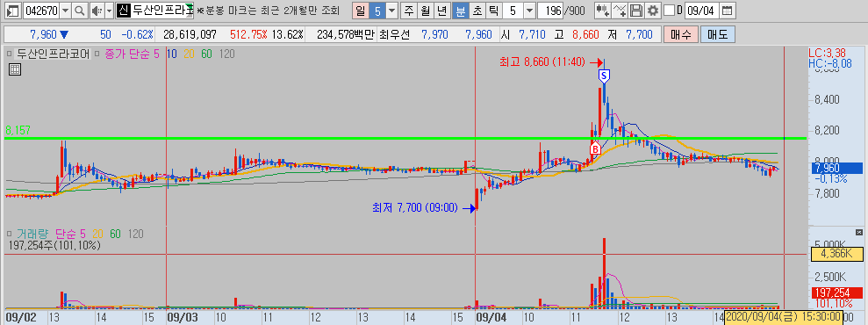Open the calendar date picker icon
Image resolution: width=868 pixels, height=325 pixels.
pyautogui.click(x=728, y=10)
